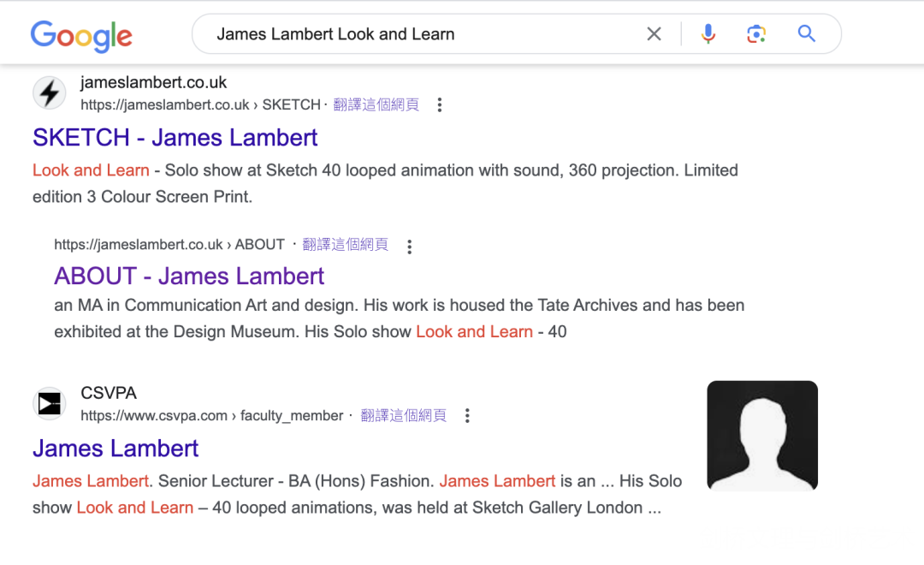The image size is (924, 565).
Task: Click the silhouette profile thumbnail
Action: pyautogui.click(x=762, y=436)
